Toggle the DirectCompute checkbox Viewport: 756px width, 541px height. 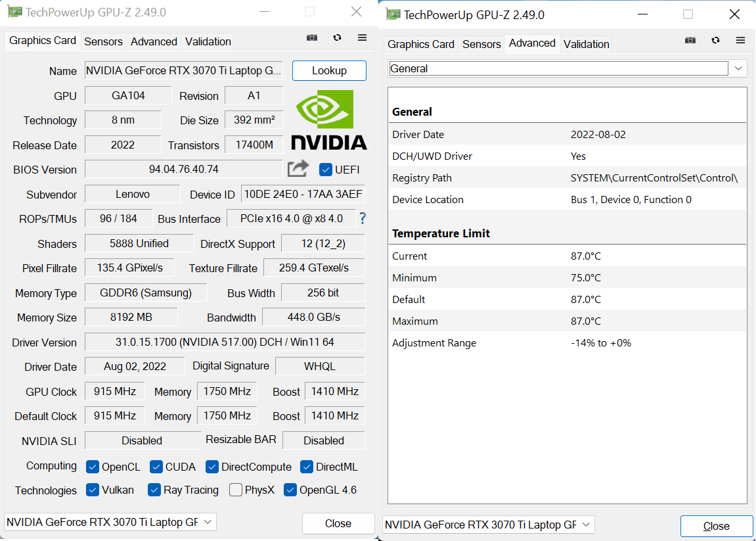212,467
